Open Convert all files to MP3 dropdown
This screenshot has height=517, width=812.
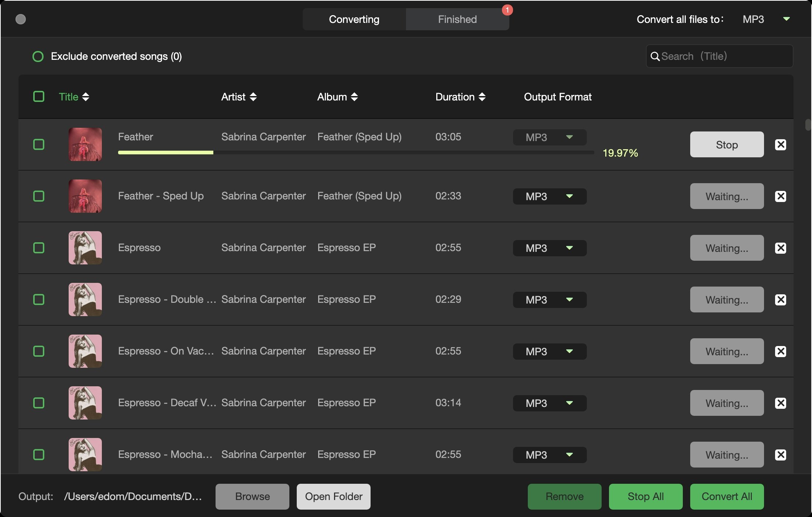pyautogui.click(x=766, y=19)
